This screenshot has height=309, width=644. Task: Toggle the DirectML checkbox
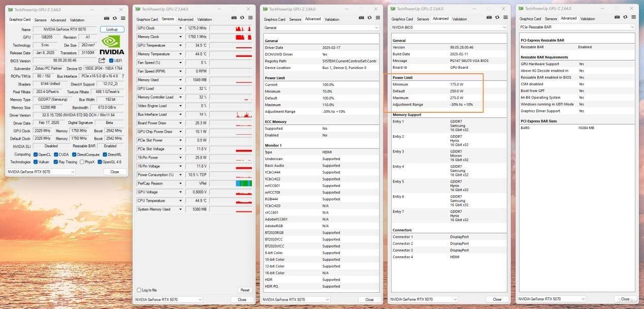click(105, 154)
